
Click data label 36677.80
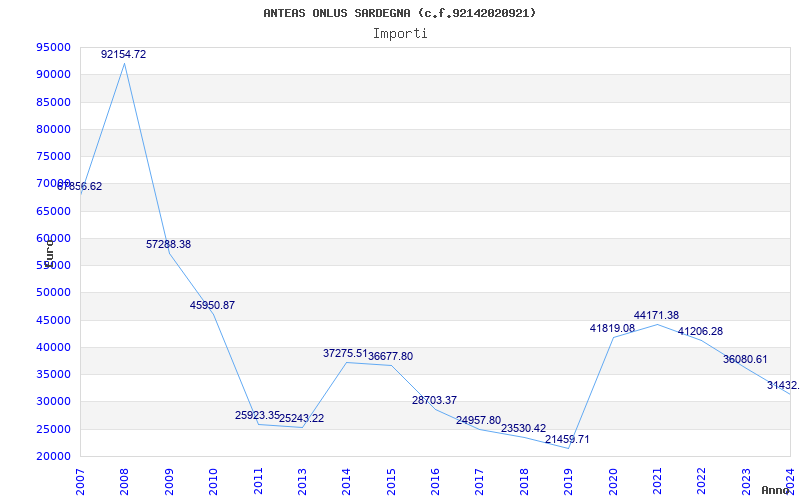click(x=390, y=356)
